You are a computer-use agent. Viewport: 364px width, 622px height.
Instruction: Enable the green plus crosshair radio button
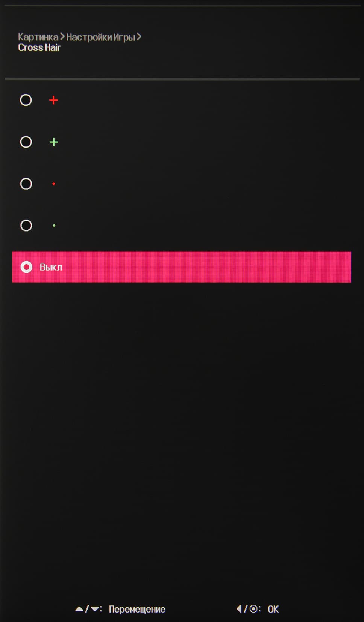pos(26,142)
